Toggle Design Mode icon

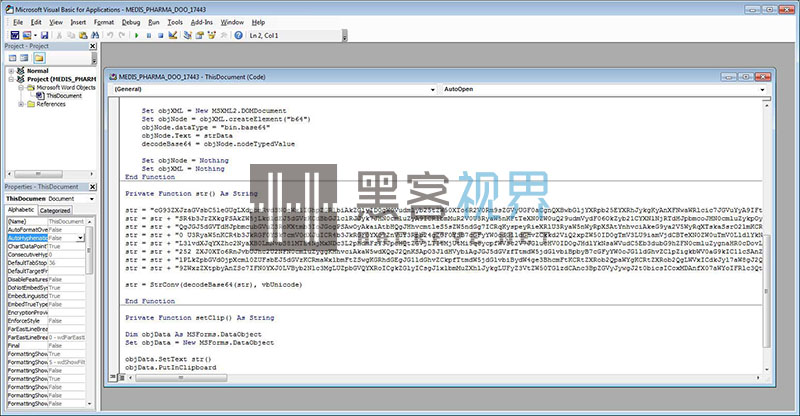click(172, 35)
